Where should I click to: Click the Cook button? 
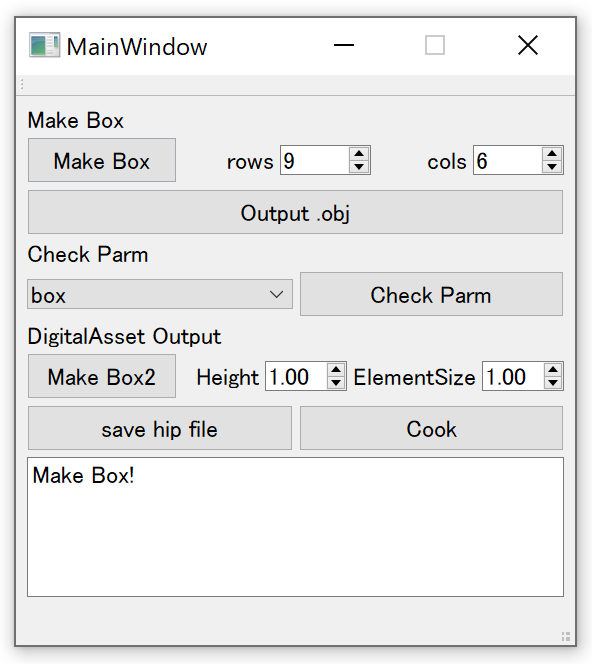[431, 428]
